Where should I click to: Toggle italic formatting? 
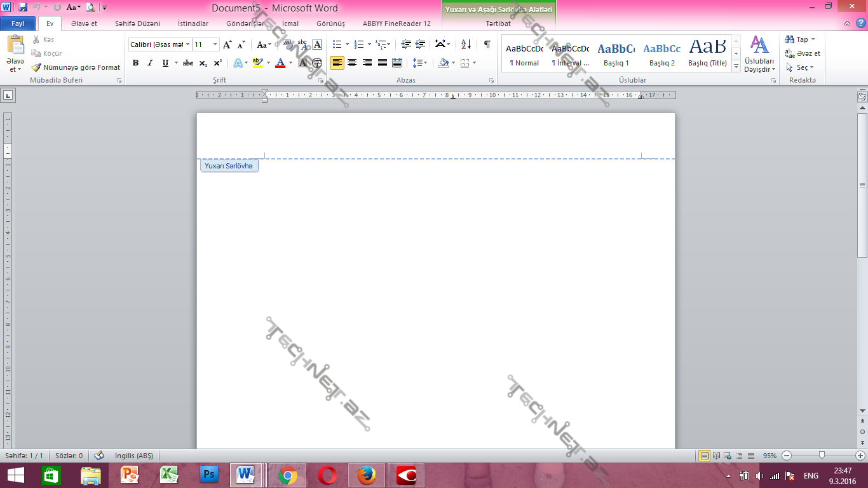click(x=151, y=63)
